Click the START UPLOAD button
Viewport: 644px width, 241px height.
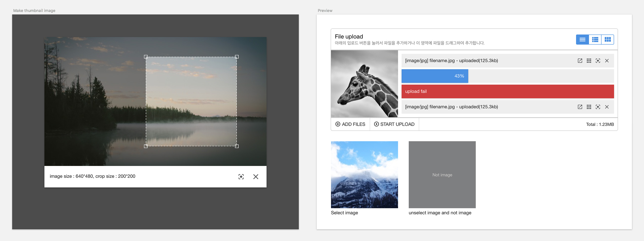pyautogui.click(x=394, y=124)
